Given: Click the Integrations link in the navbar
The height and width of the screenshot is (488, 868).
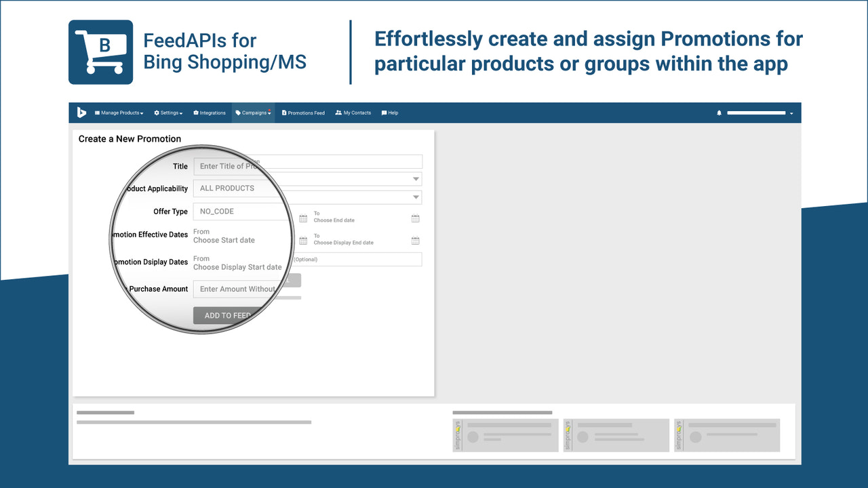Looking at the screenshot, I should (210, 113).
